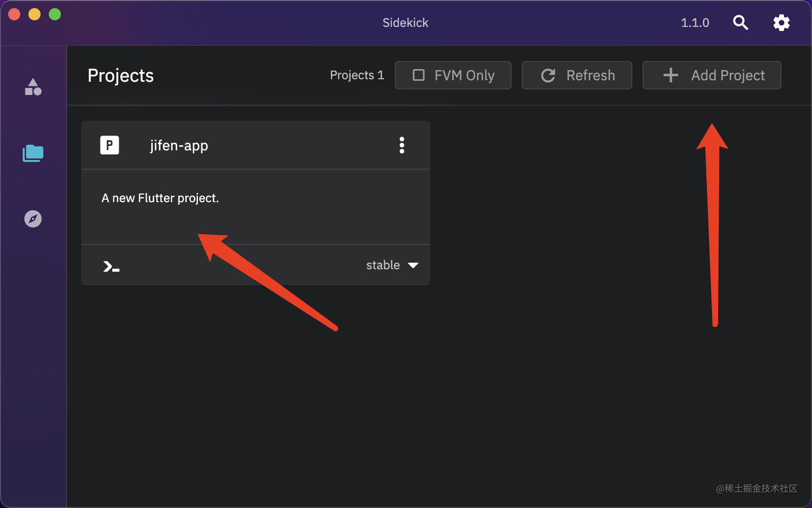
Task: Minimize the Sidekick window with yellow button
Action: click(35, 14)
